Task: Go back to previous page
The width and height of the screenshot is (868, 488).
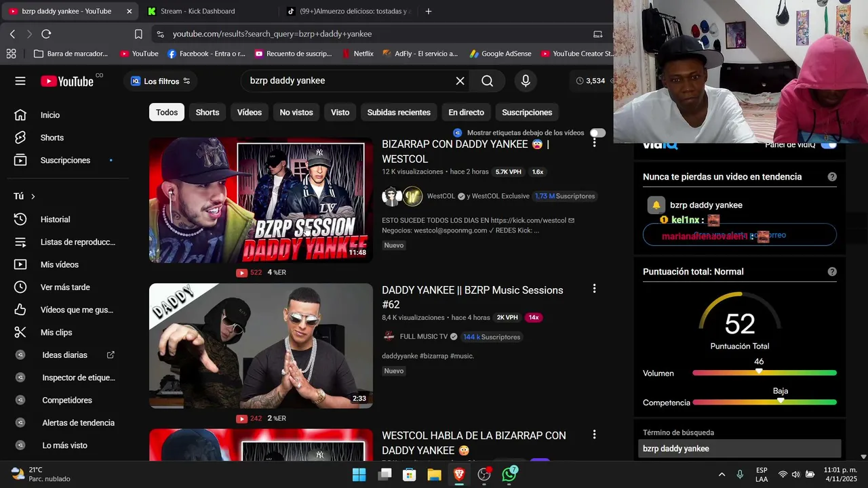Action: (x=12, y=34)
